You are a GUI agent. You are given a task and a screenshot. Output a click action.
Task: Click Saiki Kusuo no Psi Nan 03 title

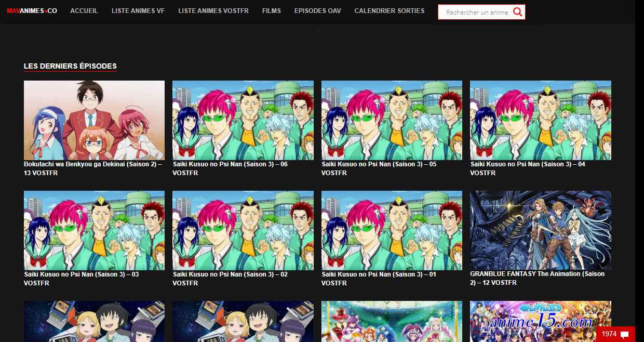pos(82,279)
